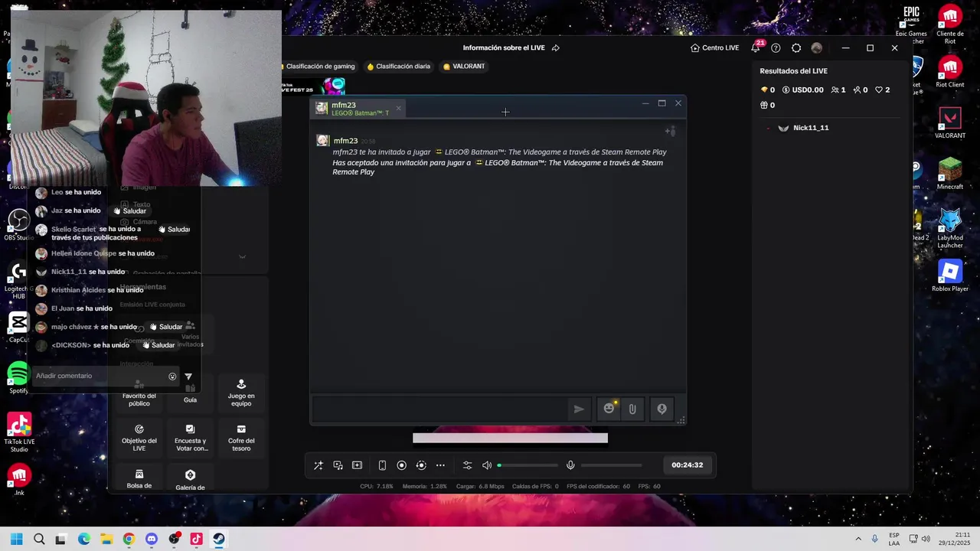Open the three-dots more options in toolbar
Screen dimensions: 980x551
click(440, 465)
